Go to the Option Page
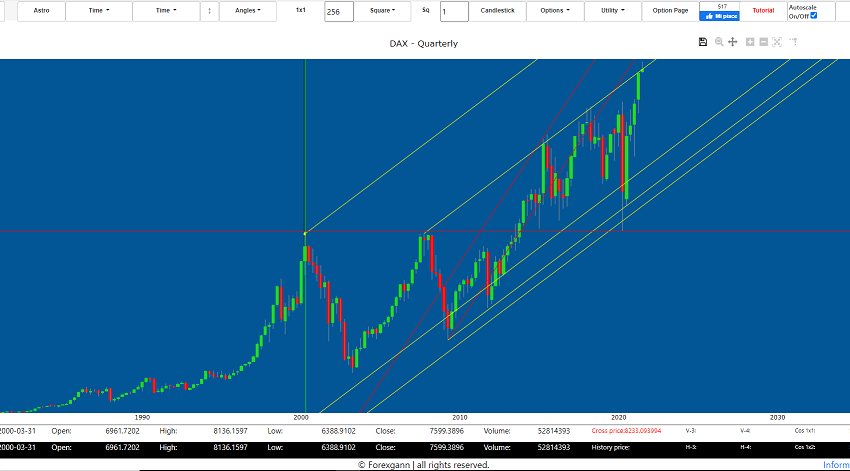The image size is (850, 471). (x=670, y=11)
